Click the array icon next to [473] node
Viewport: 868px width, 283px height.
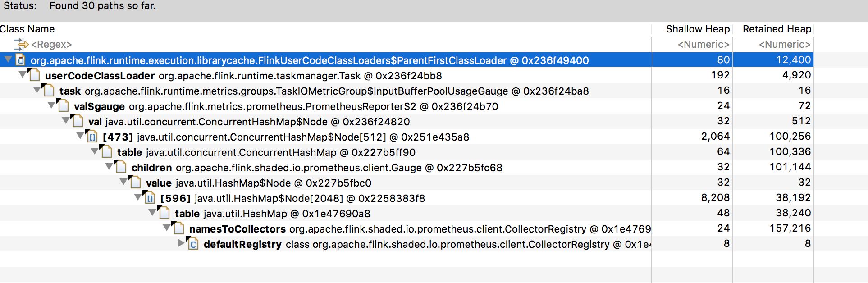tap(92, 137)
